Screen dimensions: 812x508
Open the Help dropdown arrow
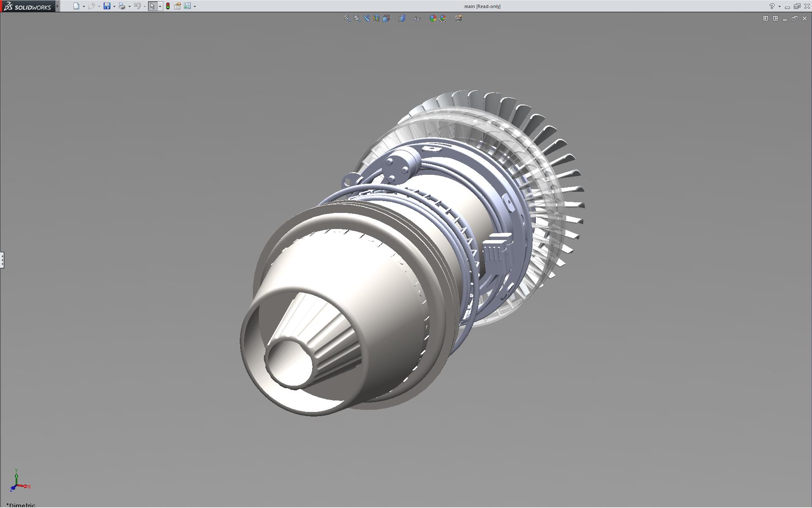(779, 6)
